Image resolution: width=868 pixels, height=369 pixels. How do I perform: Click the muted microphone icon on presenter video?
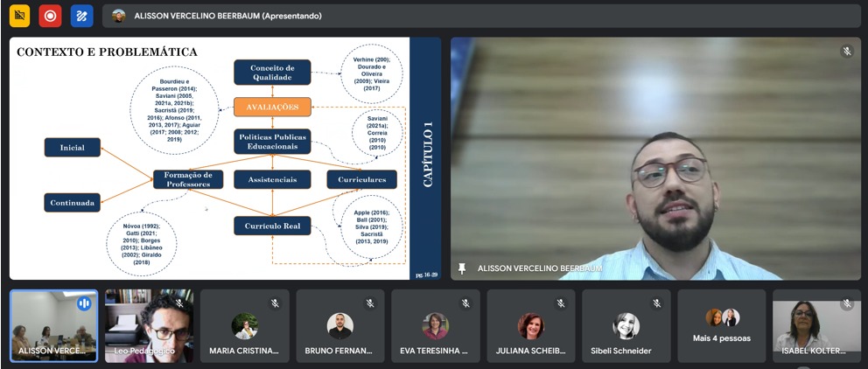tap(846, 52)
